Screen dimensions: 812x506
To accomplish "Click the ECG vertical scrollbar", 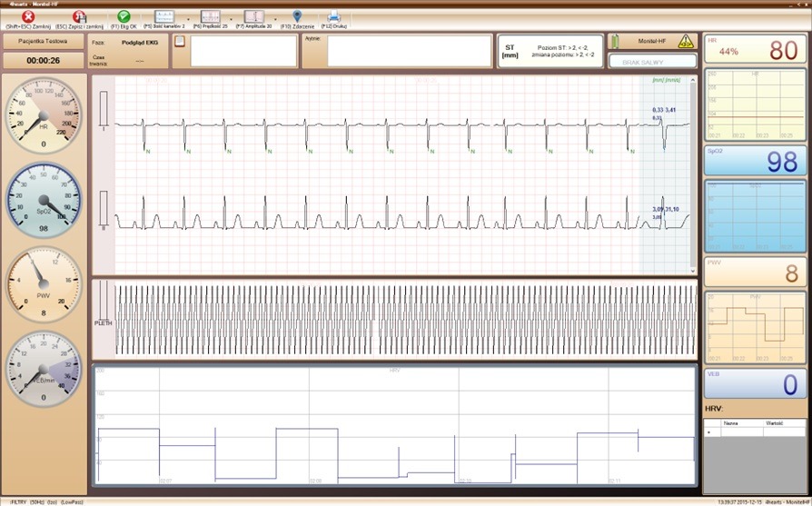I will [x=694, y=173].
